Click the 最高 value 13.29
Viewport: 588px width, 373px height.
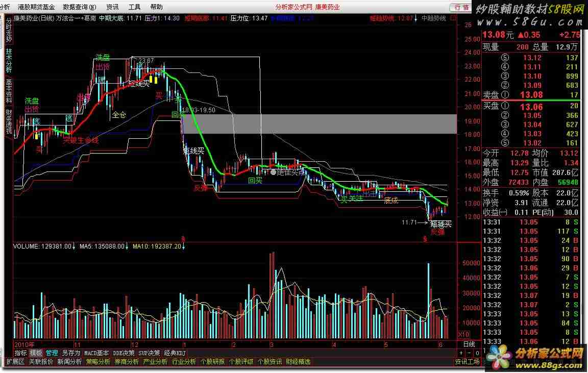(520, 163)
